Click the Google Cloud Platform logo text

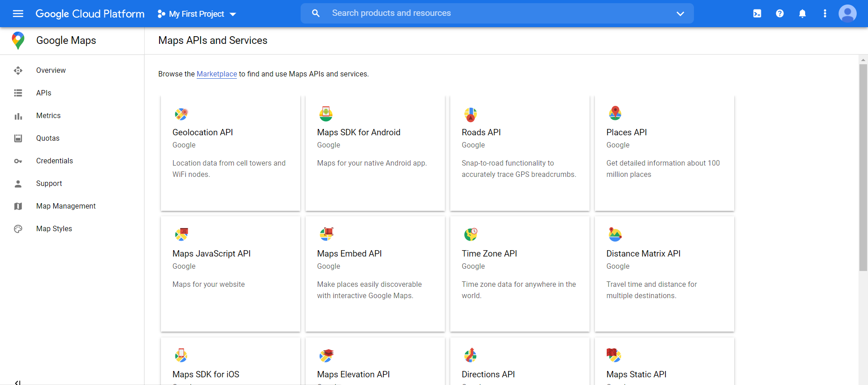click(x=90, y=14)
